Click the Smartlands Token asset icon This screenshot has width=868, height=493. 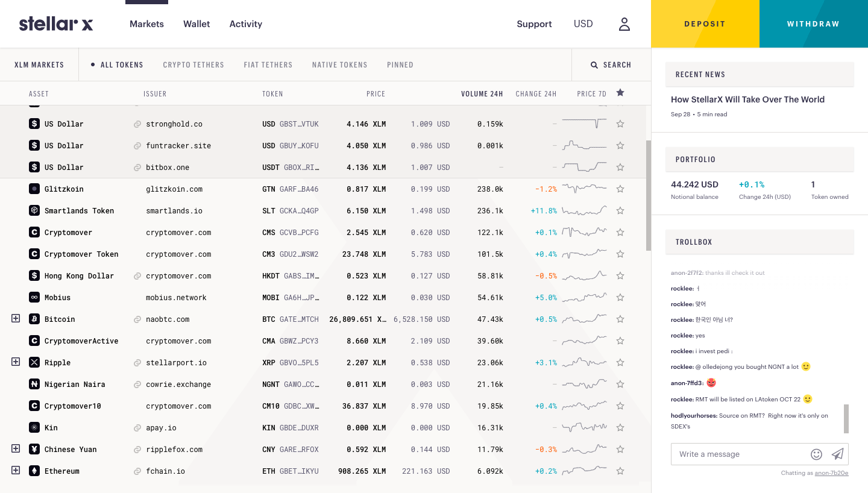tap(34, 211)
